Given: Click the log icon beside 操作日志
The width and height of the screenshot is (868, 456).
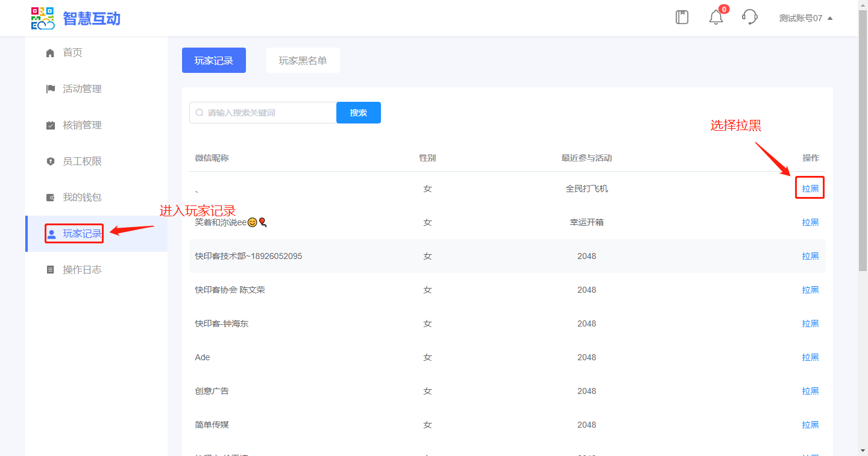Looking at the screenshot, I should (x=51, y=270).
